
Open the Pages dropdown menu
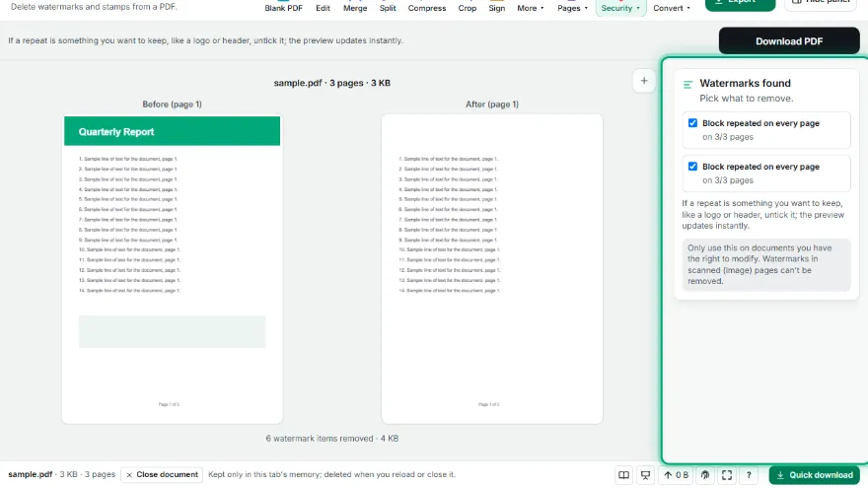pos(572,8)
